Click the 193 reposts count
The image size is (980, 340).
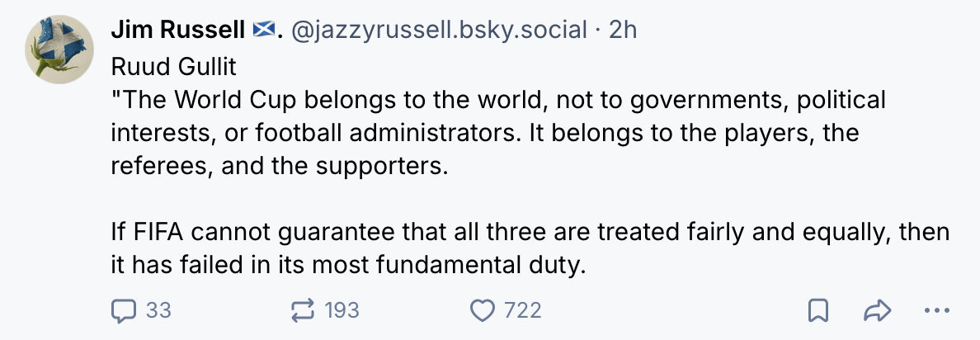(342, 310)
